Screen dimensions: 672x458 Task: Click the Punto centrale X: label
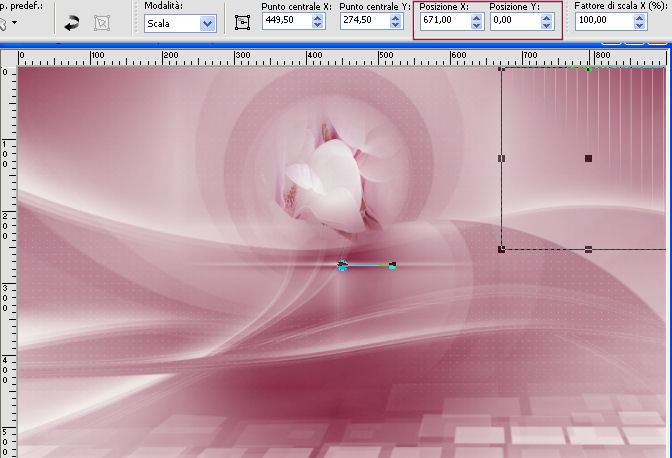point(297,7)
